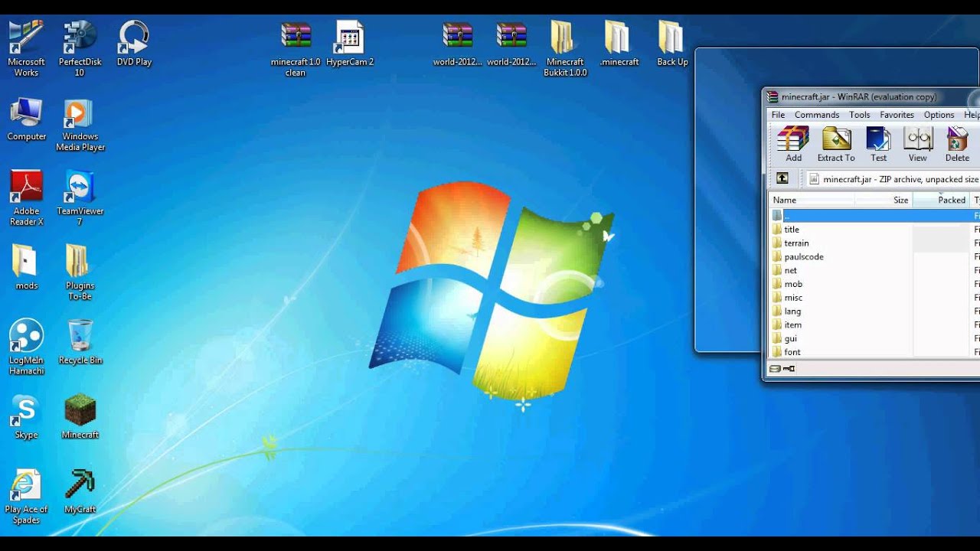This screenshot has width=980, height=551.
Task: Sort archive list by Name column
Action: pyautogui.click(x=812, y=200)
